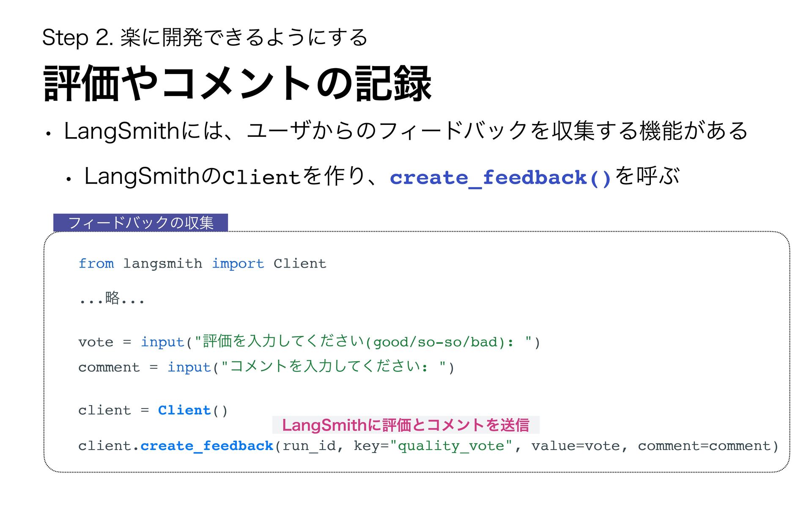Click the 'from' keyword in code
Viewport: 812px width, 508px height.
pos(96,264)
